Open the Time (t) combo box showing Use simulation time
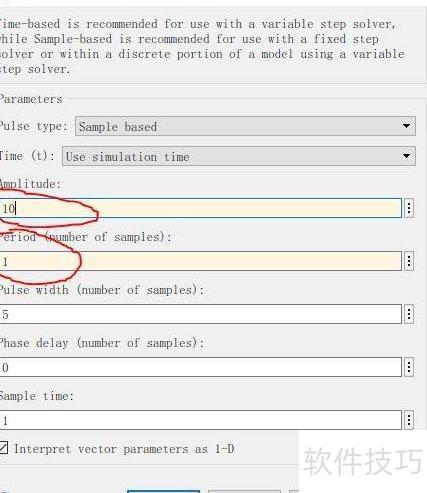Screen dimensions: 427x493 pos(238,156)
